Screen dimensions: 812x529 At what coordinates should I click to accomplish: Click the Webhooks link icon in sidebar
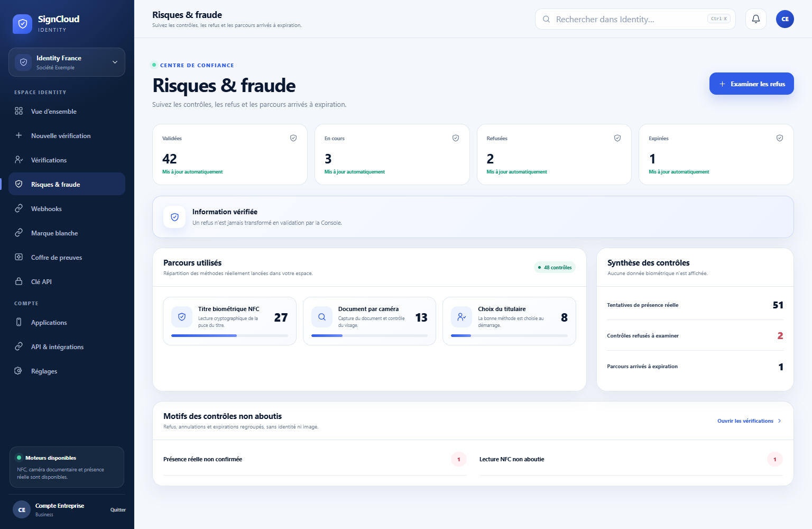click(19, 208)
